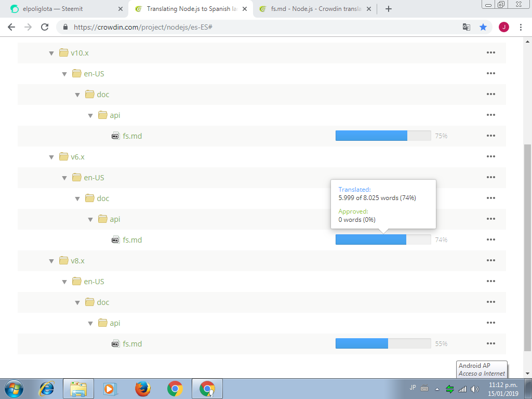532x399 pixels.
Task: Open more options for 75% fs.md row
Action: tap(490, 136)
